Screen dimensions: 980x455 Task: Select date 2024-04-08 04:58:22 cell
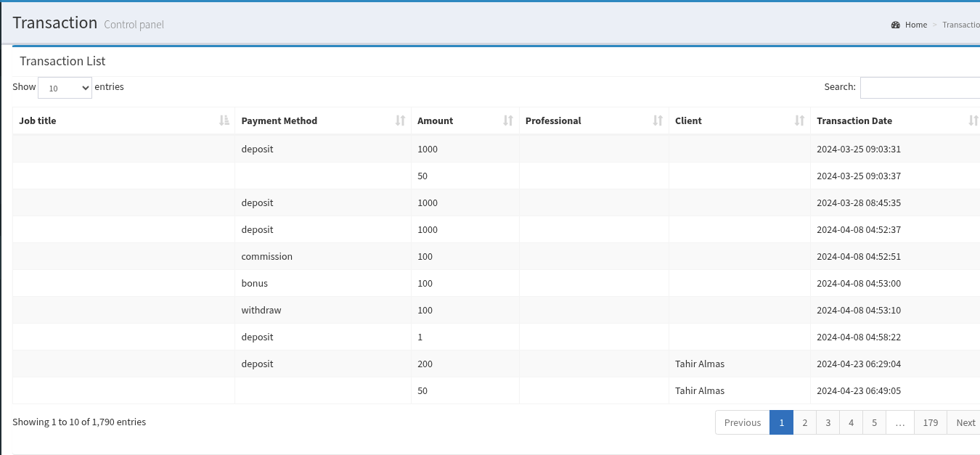(895, 337)
